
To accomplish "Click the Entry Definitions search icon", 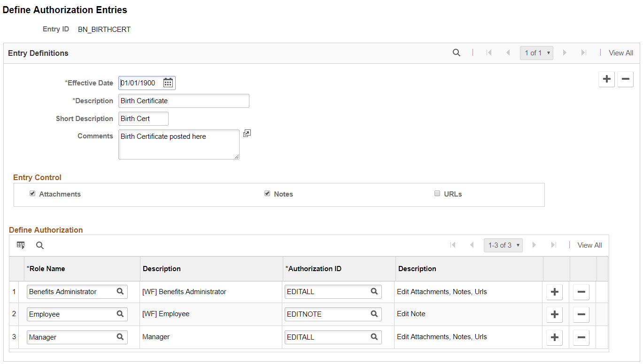I will [457, 53].
